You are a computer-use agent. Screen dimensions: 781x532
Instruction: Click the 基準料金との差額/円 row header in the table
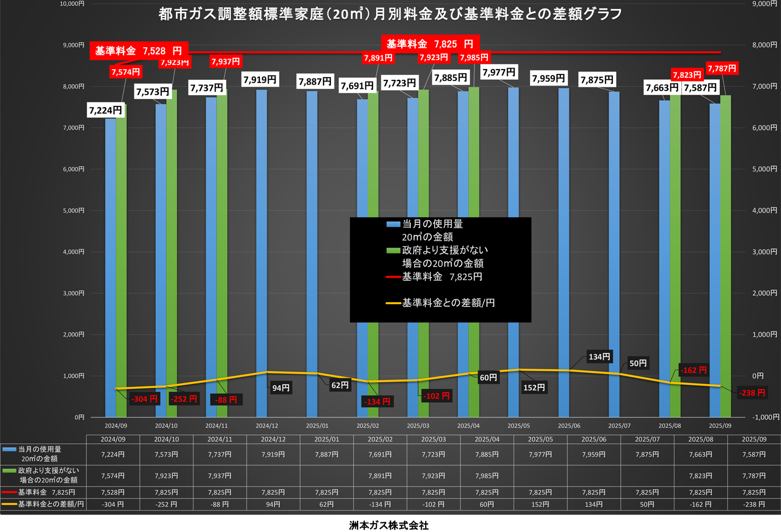(x=51, y=504)
